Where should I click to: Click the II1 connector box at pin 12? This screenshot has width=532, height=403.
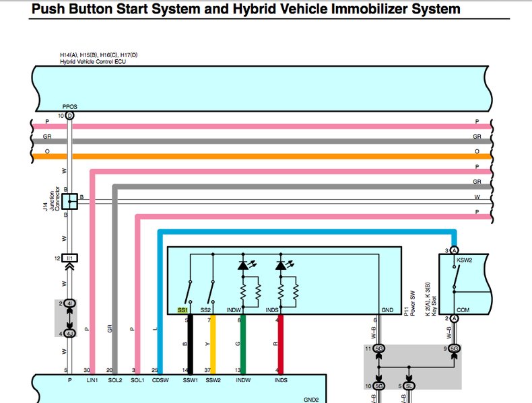pos(69,258)
